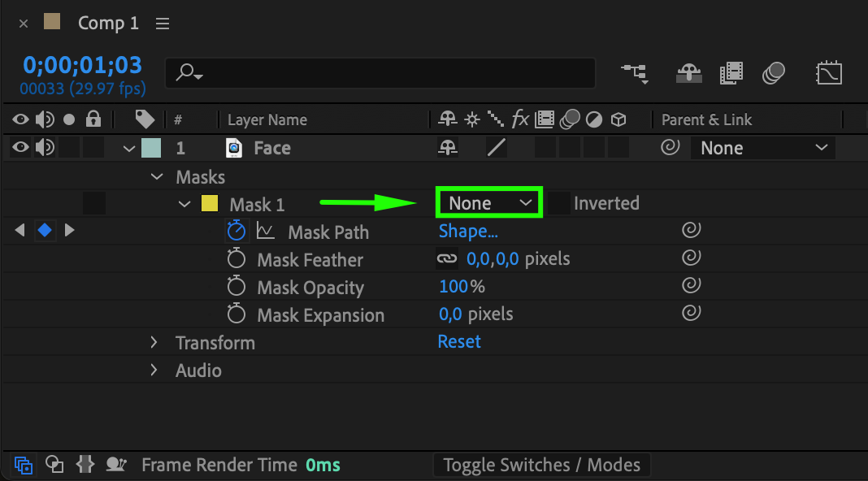Click the Face layer parent pick whip
This screenshot has width=868, height=481.
pyautogui.click(x=671, y=147)
